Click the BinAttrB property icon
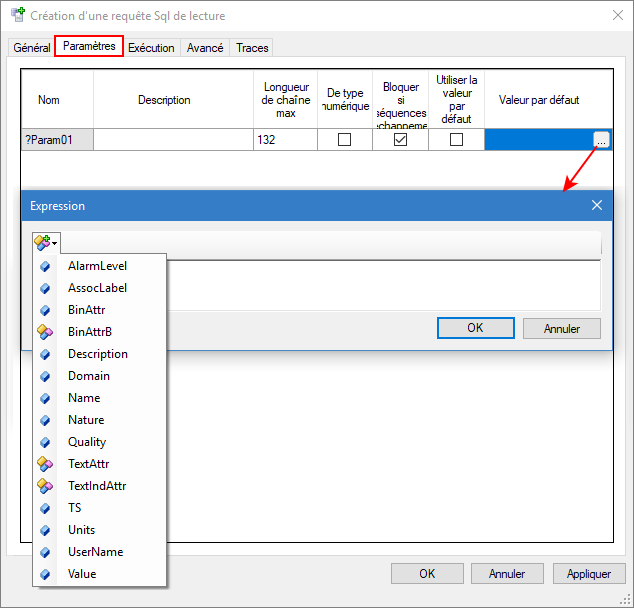This screenshot has height=608, width=634. tap(45, 332)
